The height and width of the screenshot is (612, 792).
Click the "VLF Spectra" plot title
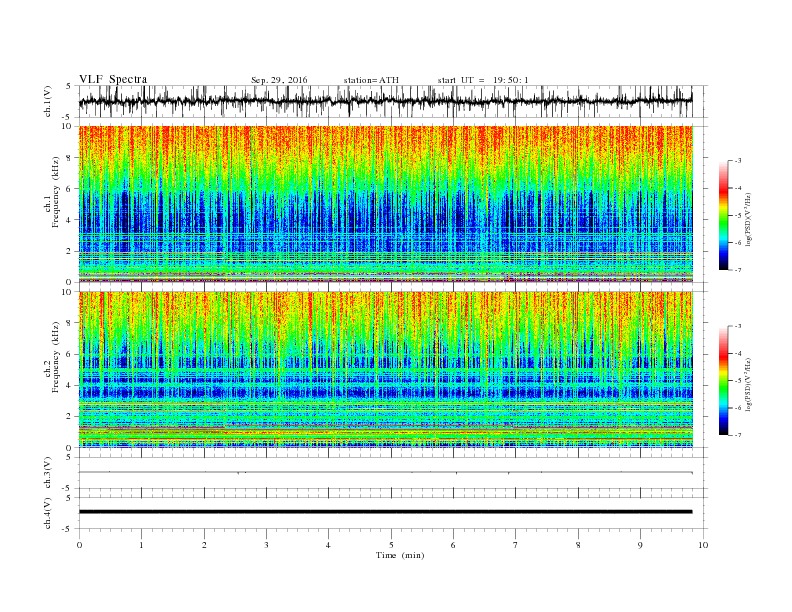tap(113, 79)
